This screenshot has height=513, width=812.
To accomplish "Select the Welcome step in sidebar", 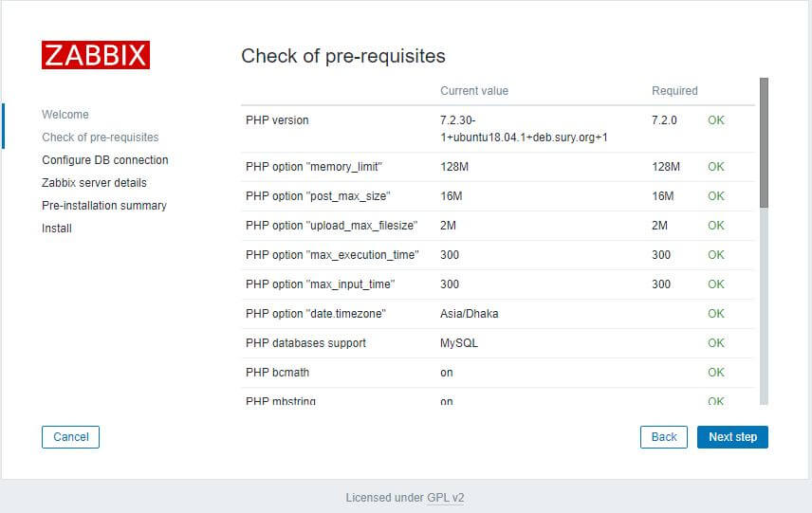I will click(x=65, y=115).
